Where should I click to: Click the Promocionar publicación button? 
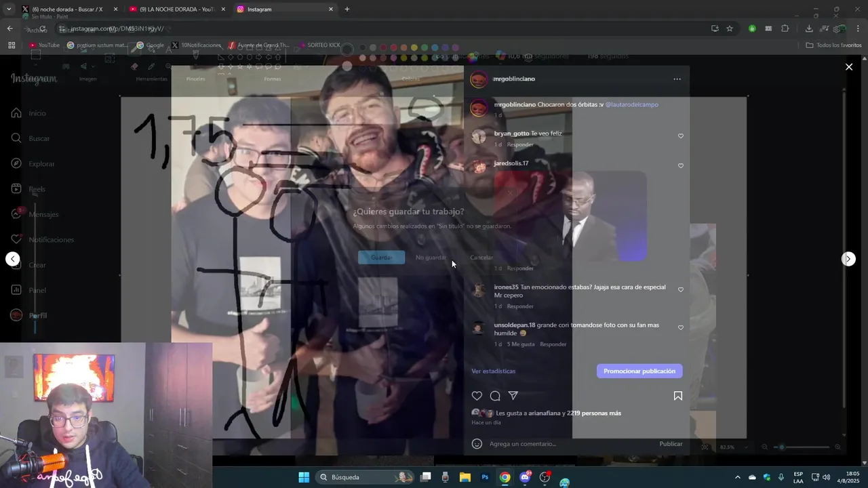click(639, 371)
